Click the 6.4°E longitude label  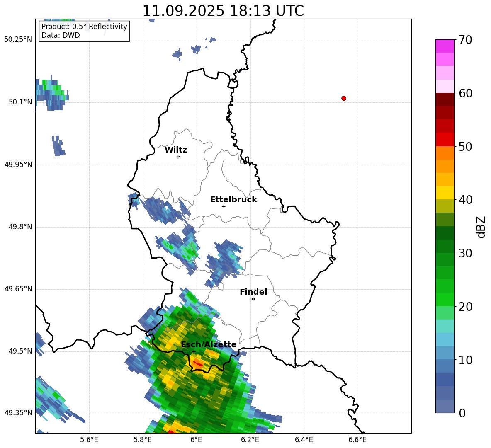[x=304, y=440]
